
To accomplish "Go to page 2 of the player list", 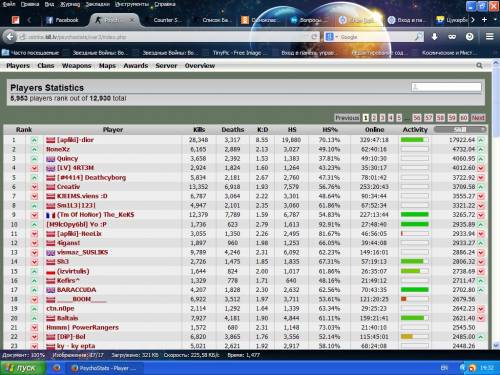I will [374, 118].
